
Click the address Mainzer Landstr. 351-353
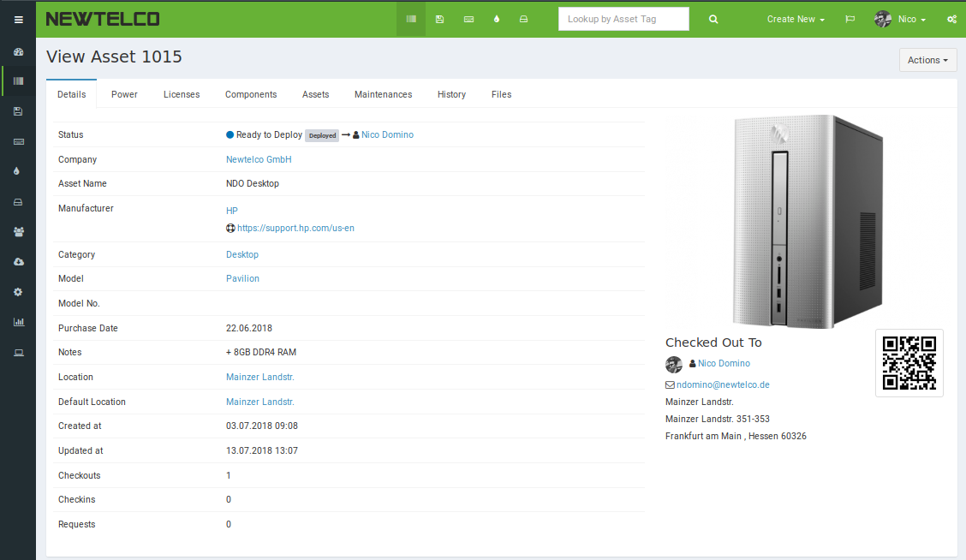[718, 419]
